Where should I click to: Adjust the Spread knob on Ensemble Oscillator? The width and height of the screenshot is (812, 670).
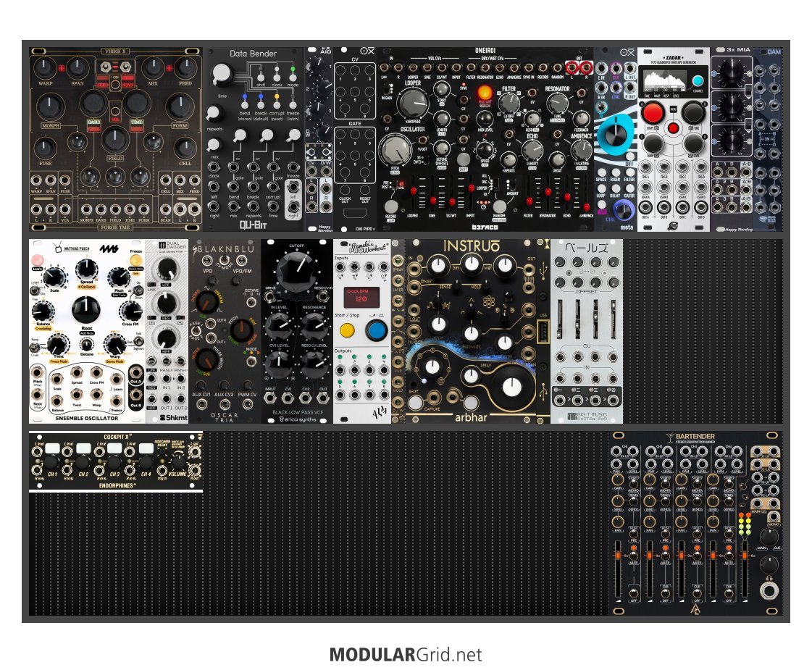[x=86, y=269]
